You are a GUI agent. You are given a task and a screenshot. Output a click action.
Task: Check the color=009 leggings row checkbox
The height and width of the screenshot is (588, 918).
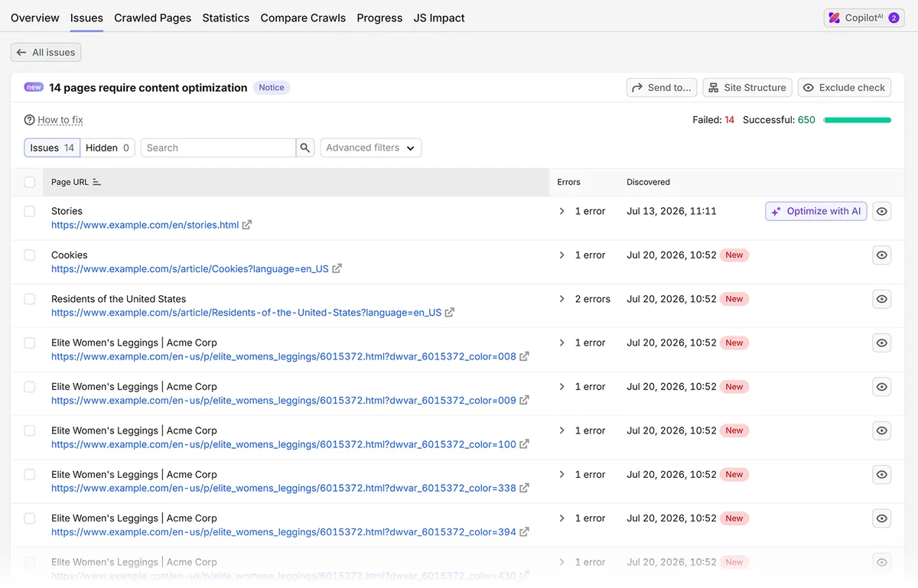pos(29,387)
